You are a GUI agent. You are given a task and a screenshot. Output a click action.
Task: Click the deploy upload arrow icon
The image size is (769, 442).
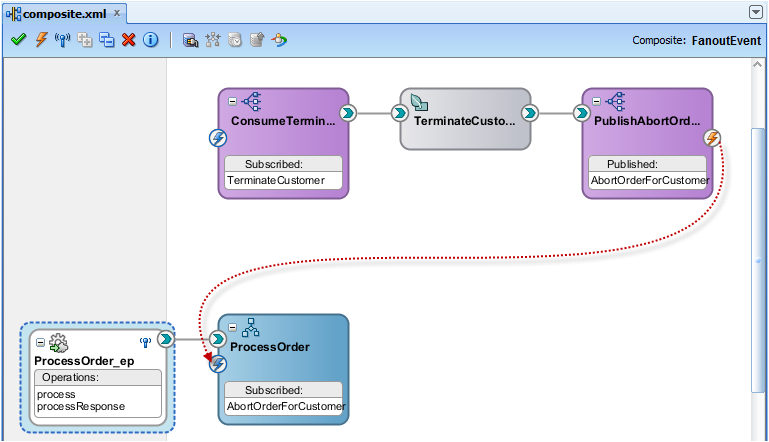coord(257,40)
